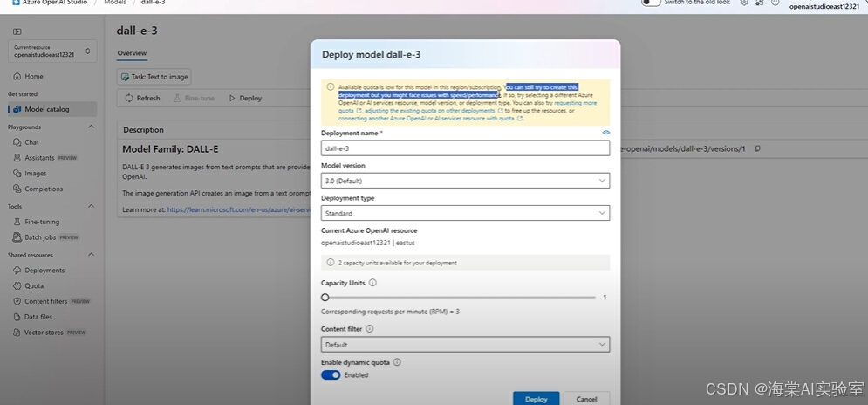Click the Task: Text to image tag

click(x=154, y=77)
